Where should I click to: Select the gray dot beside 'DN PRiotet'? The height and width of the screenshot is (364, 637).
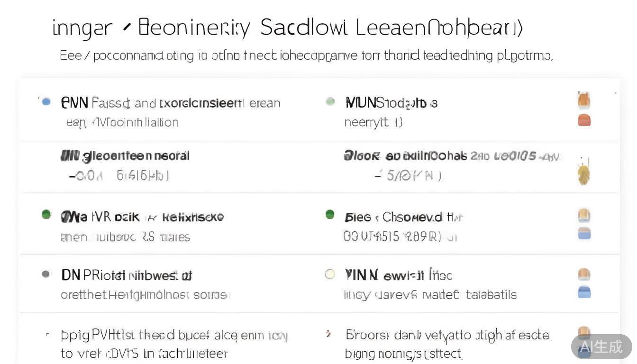click(46, 274)
